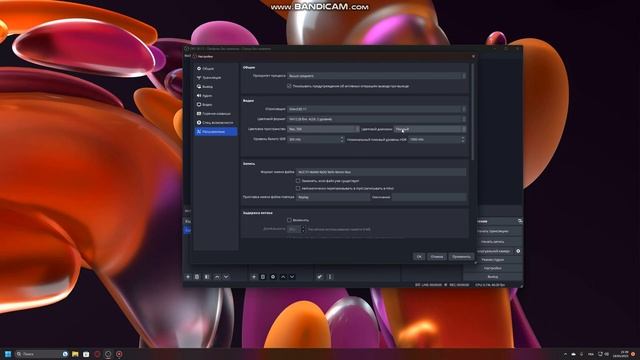Viewport: 640px width, 360px height.
Task: Click Start Streaming in the OBS main window
Action: point(493,231)
